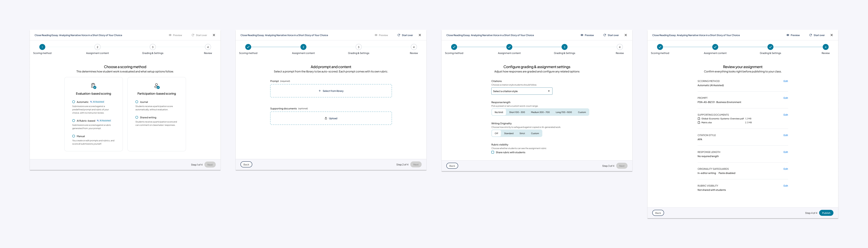Screen dimensions: 868x248
Task: Edit the Scoring Method review entry
Action: [785, 81]
